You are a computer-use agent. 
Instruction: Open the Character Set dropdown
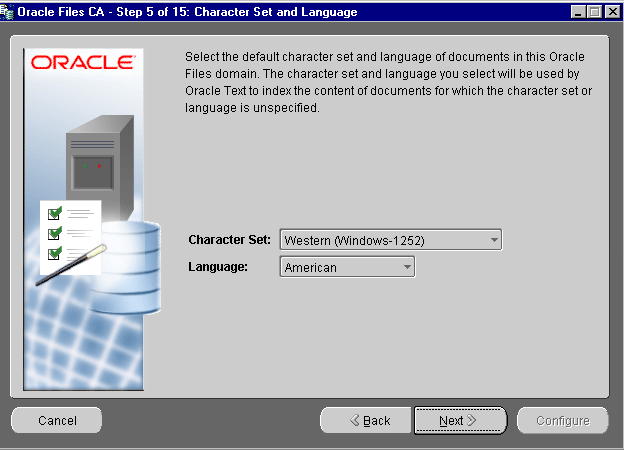pos(391,240)
